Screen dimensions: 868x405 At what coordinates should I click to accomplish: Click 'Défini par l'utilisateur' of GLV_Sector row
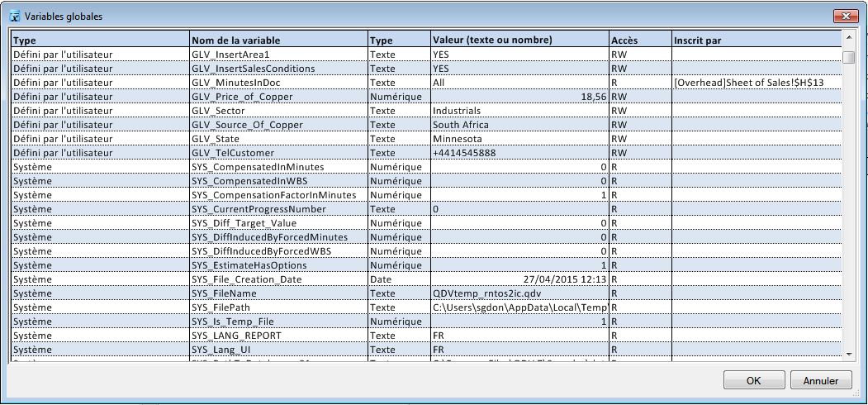point(101,111)
